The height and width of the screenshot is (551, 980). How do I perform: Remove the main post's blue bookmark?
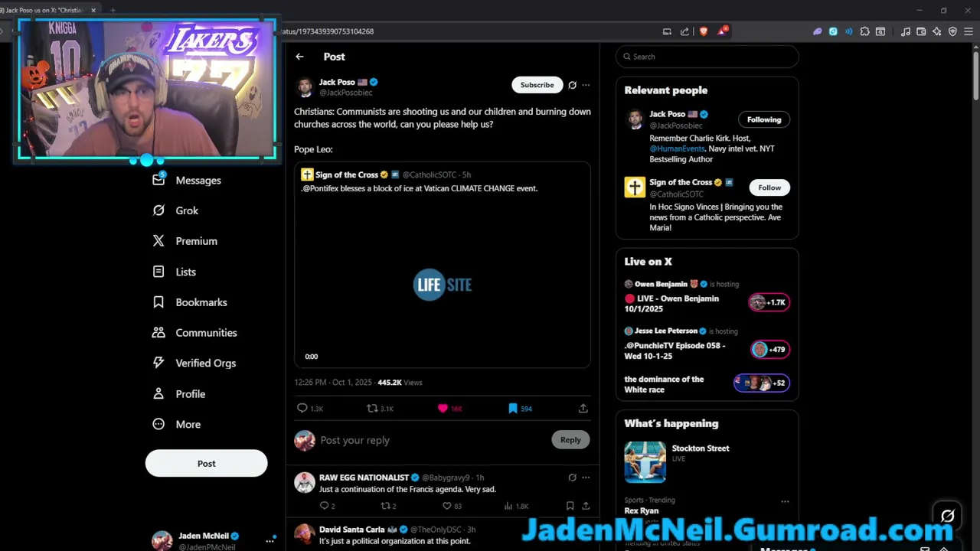click(513, 409)
